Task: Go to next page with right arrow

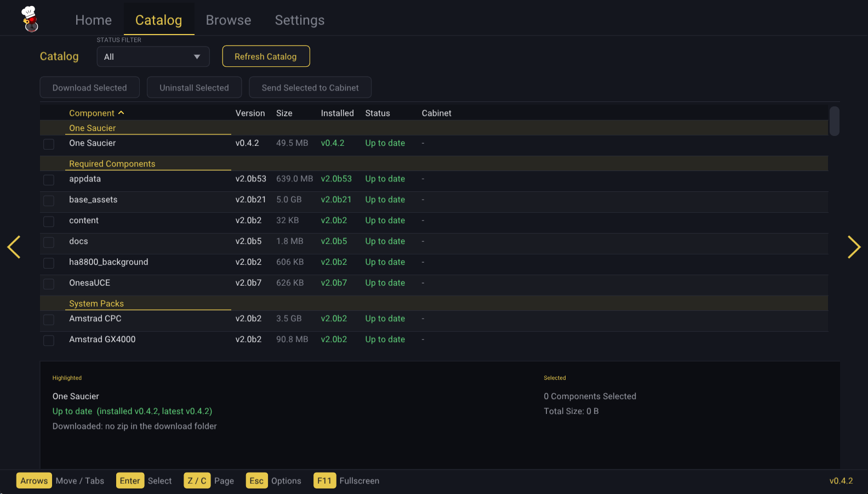Action: tap(854, 247)
